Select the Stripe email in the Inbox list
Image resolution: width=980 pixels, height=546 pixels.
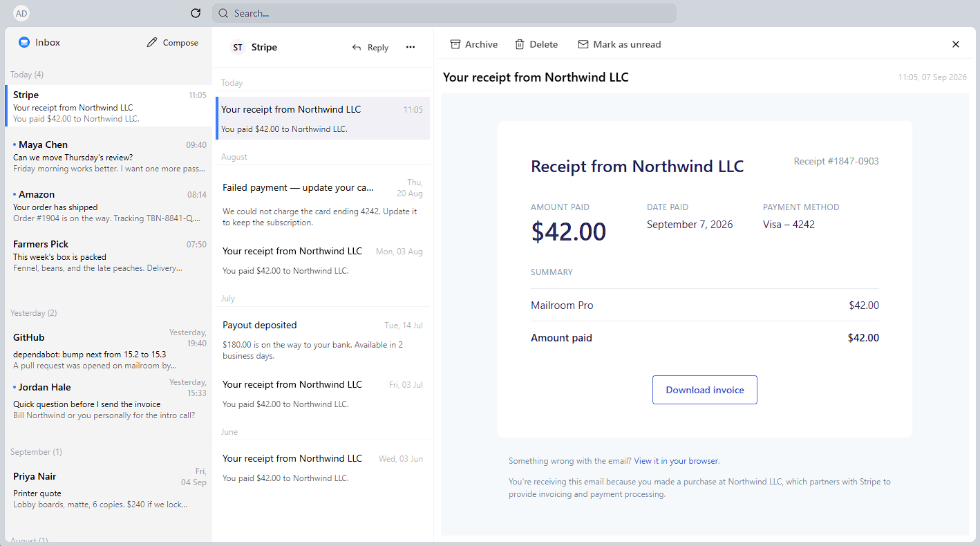pos(109,106)
